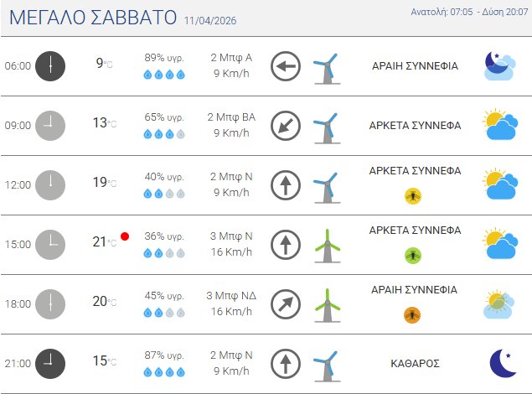Screen dimensions: 532x394
Task: Click the 06:00 dark clock icon
Action: coord(50,65)
